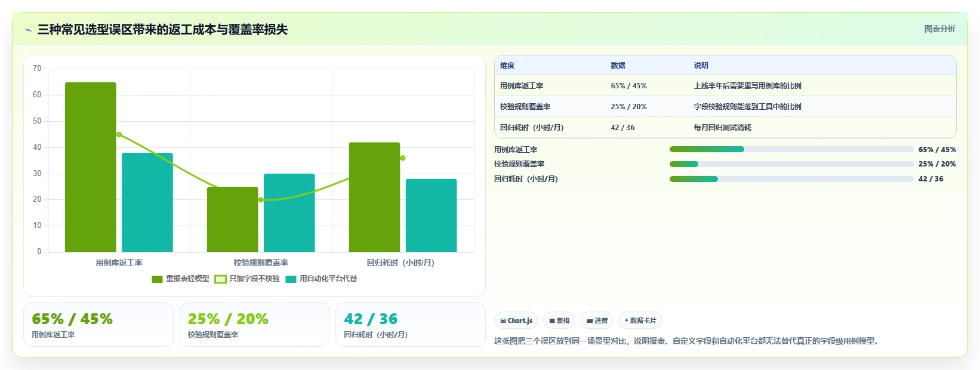Viewport: 980px width, 370px height.
Task: Click the 25% / 20% stat card
Action: click(254, 325)
